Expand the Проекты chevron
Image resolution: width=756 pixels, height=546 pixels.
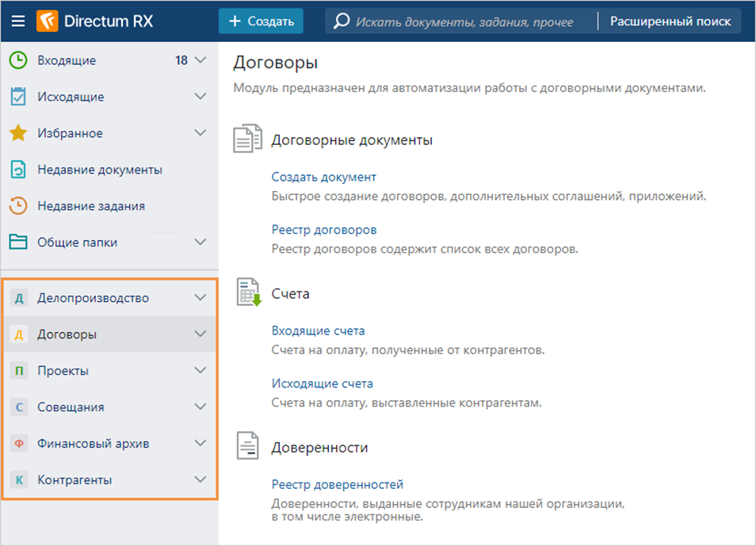pos(200,371)
